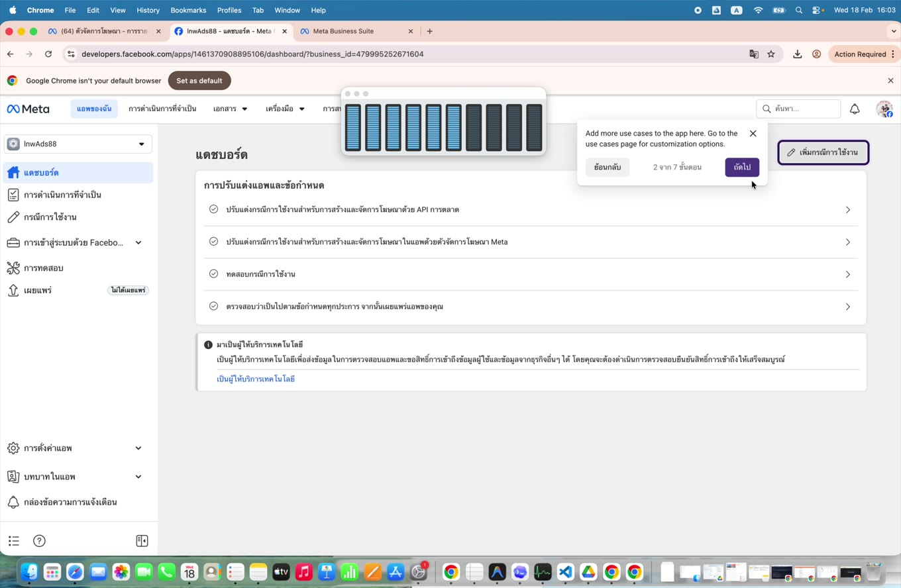The image size is (901, 588).
Task: Open Google Drive from the Dock
Action: click(588, 572)
